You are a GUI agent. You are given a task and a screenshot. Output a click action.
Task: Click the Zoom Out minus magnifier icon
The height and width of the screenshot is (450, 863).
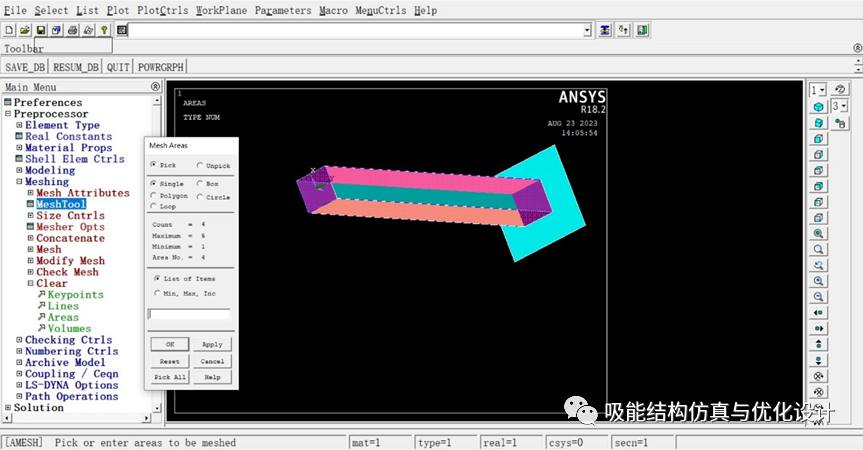818,297
